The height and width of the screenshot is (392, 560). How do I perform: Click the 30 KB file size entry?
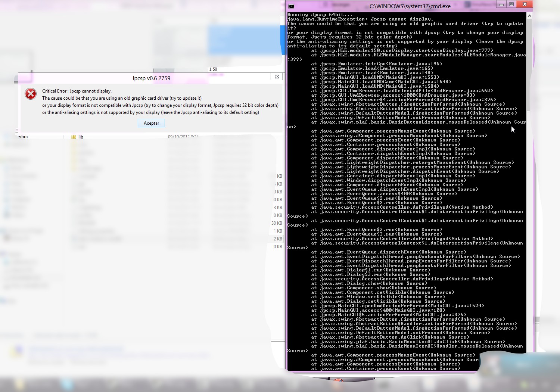pos(277,223)
